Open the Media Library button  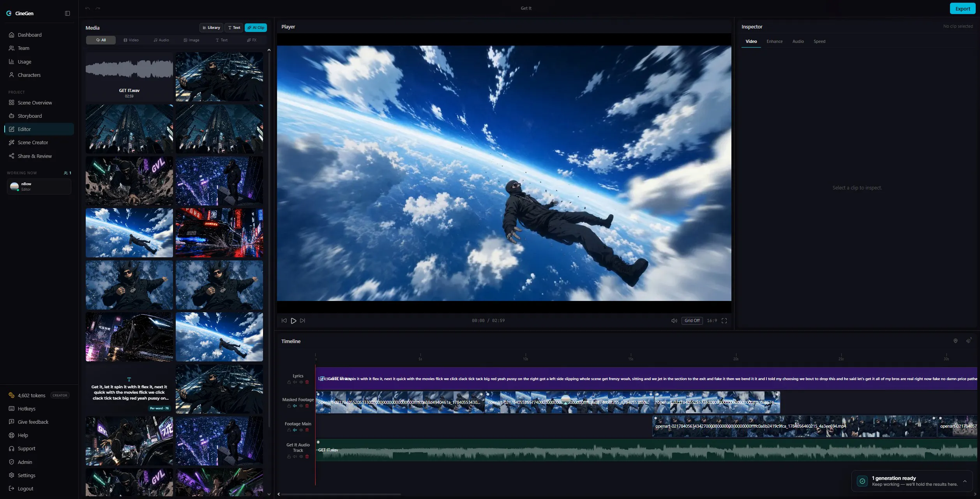coord(211,28)
